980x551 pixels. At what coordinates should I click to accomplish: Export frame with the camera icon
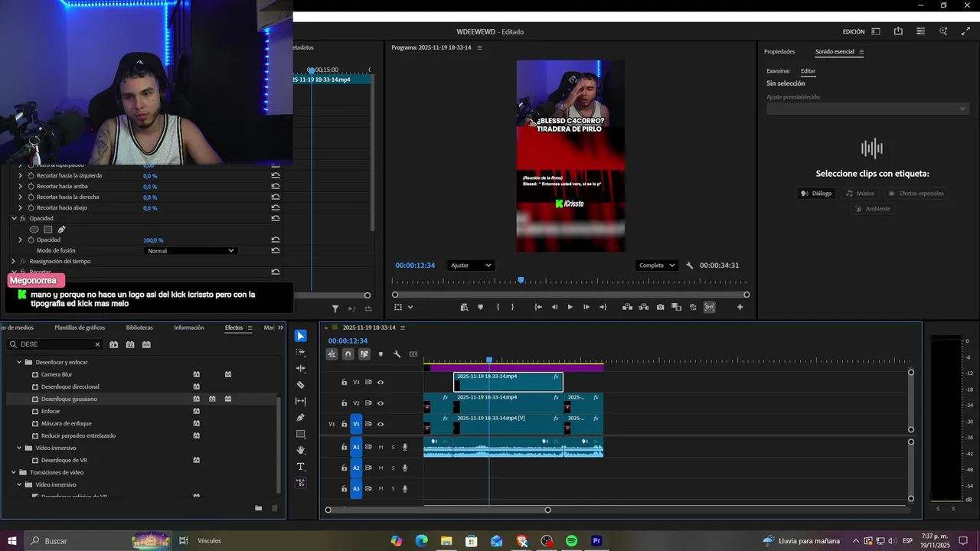pos(660,307)
